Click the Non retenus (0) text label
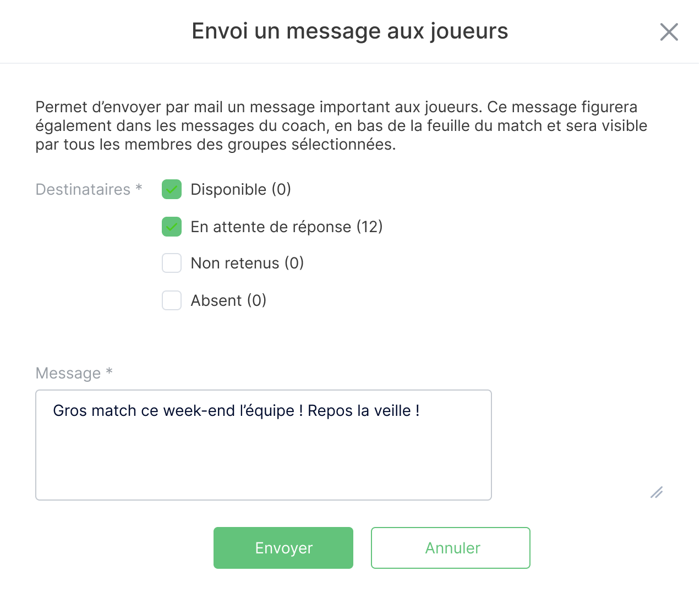Image resolution: width=700 pixels, height=604 pixels. tap(246, 263)
